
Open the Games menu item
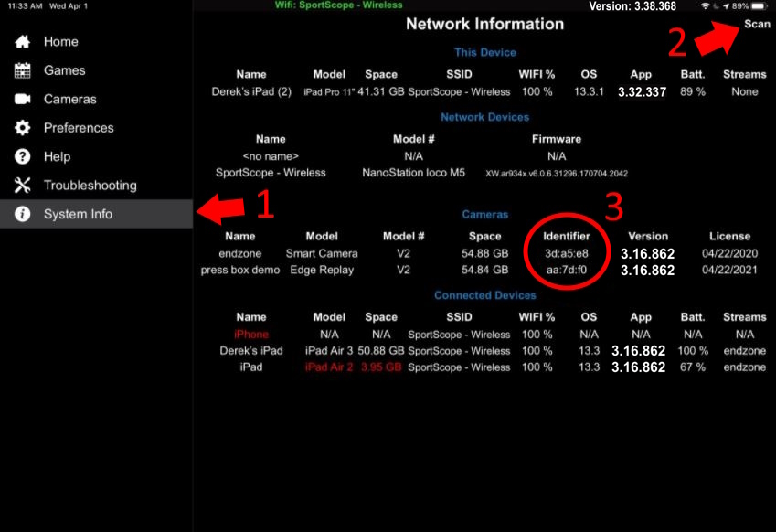[64, 70]
